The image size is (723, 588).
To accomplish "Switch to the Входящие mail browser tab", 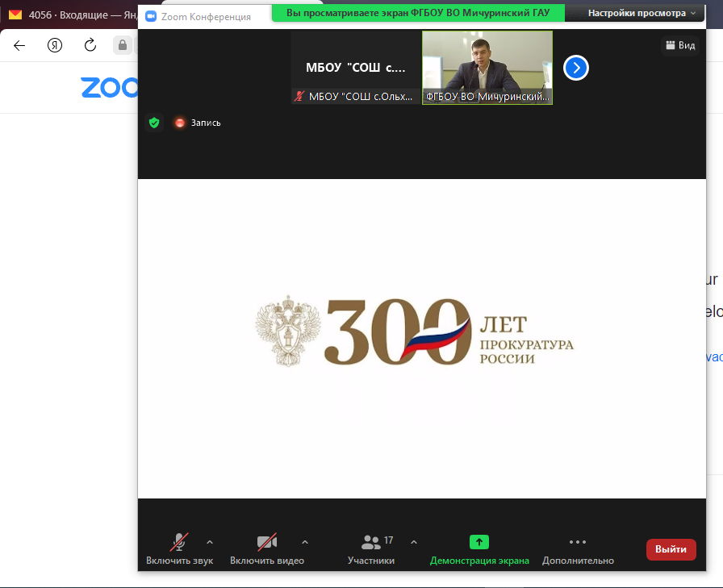I will point(72,15).
